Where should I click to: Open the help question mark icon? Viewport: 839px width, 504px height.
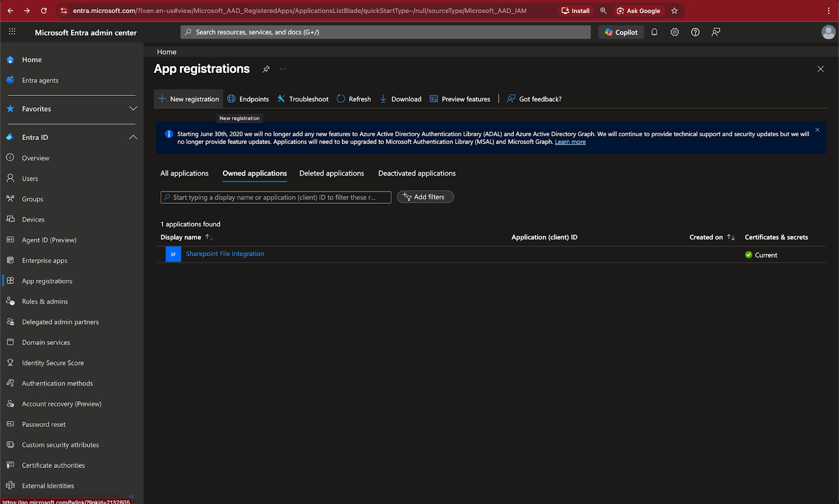click(695, 32)
